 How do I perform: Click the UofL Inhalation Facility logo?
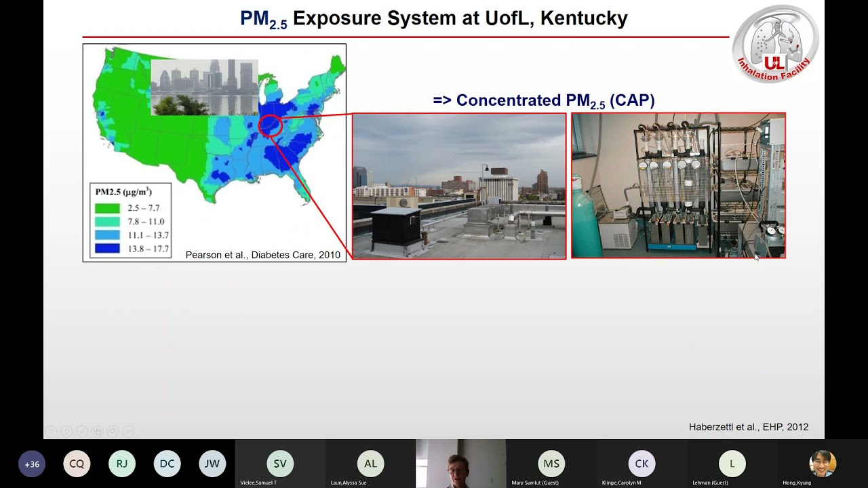click(776, 43)
